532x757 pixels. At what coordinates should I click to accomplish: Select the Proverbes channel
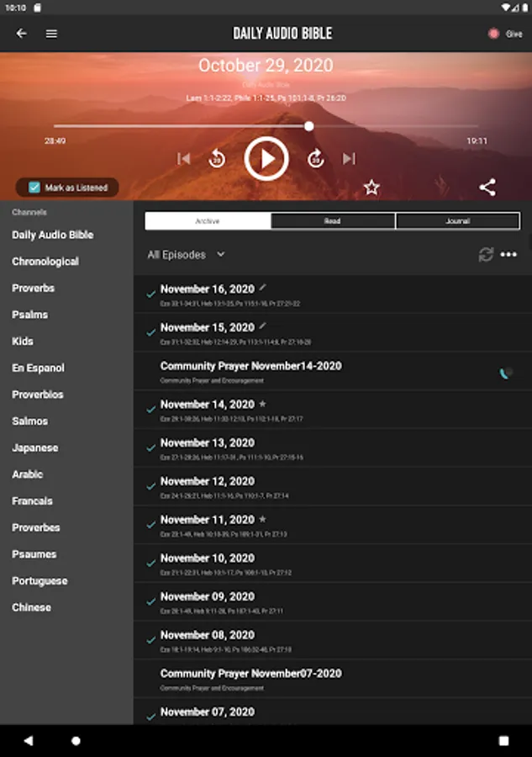tap(36, 527)
